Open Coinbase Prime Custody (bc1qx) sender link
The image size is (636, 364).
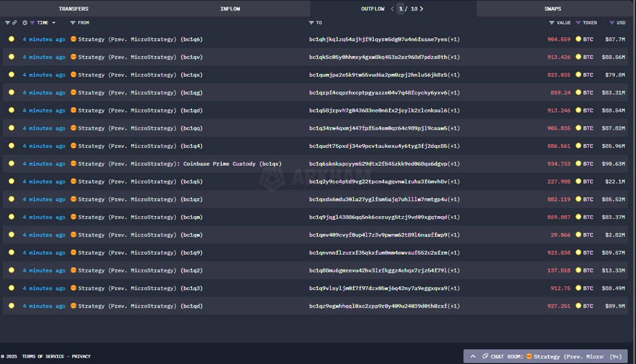179,164
